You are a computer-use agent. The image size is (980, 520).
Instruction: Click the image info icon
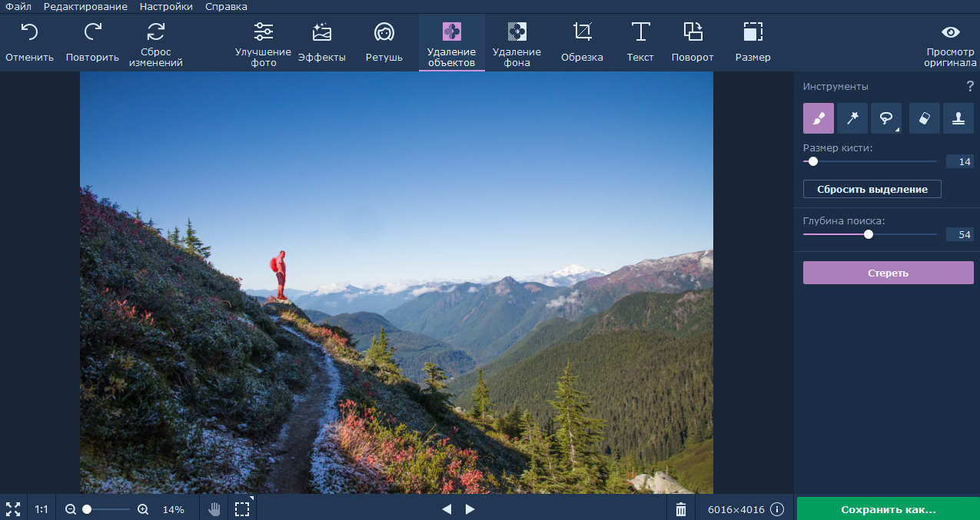[x=777, y=509]
